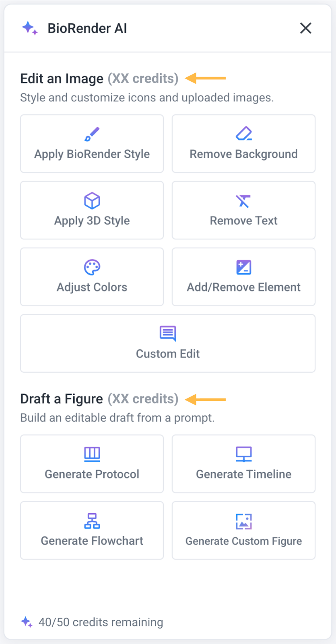
Task: Close the BioRender AI panel
Action: 306,28
